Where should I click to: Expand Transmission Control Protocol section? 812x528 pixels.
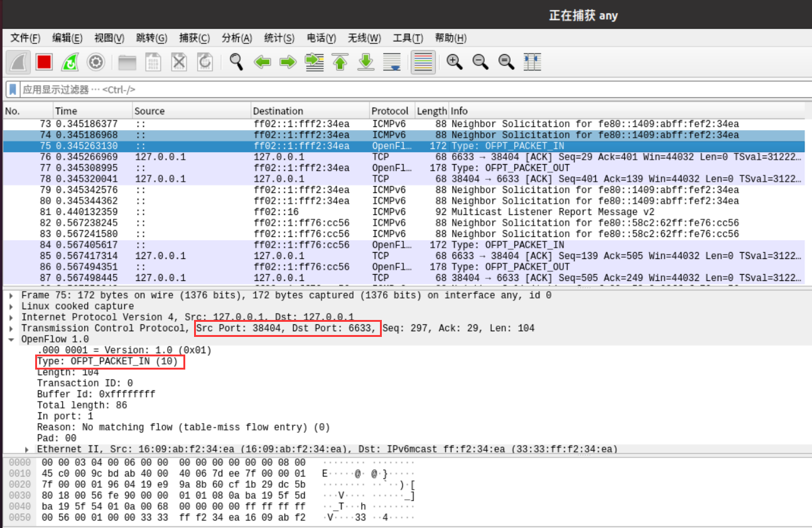coord(11,329)
